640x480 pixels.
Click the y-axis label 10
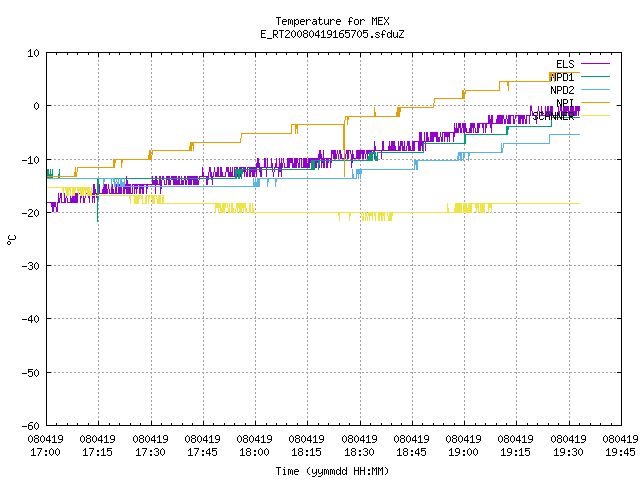[x=33, y=53]
